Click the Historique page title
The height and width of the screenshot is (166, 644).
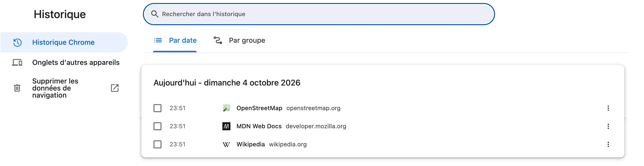(60, 14)
